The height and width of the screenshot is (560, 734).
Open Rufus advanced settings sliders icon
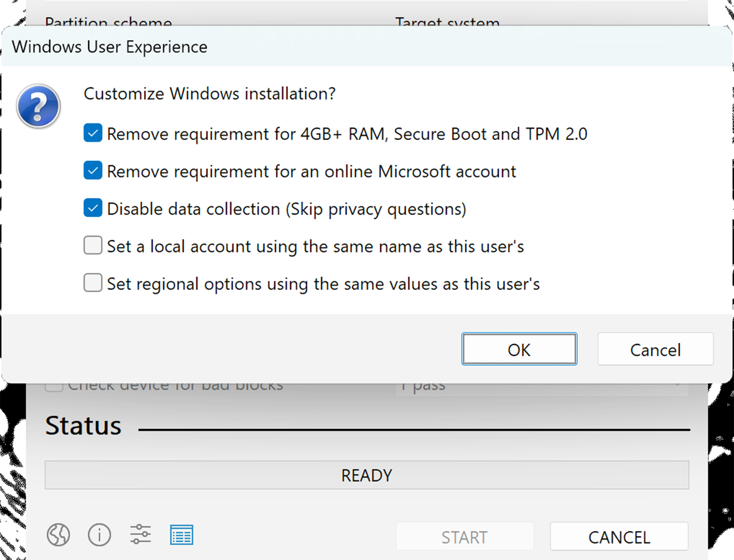point(140,535)
